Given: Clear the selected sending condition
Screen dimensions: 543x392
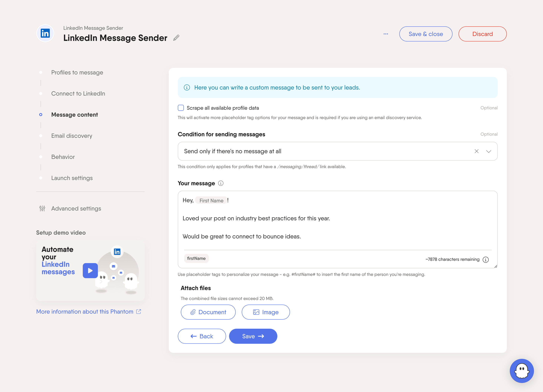Looking at the screenshot, I should coord(476,151).
